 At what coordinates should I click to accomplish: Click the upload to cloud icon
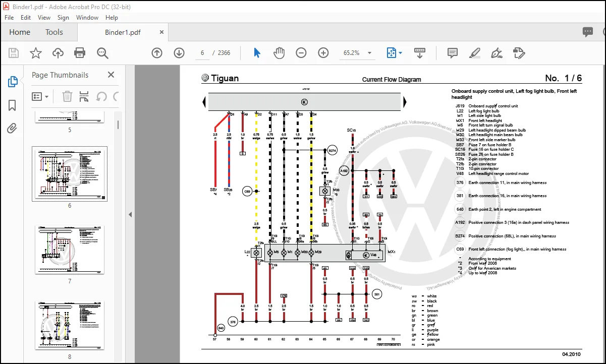[58, 53]
